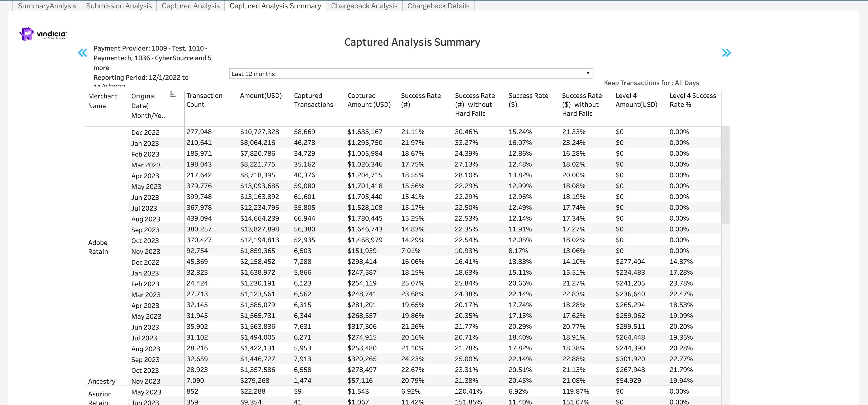Click Level 4 success rate 23.78%

(x=681, y=283)
